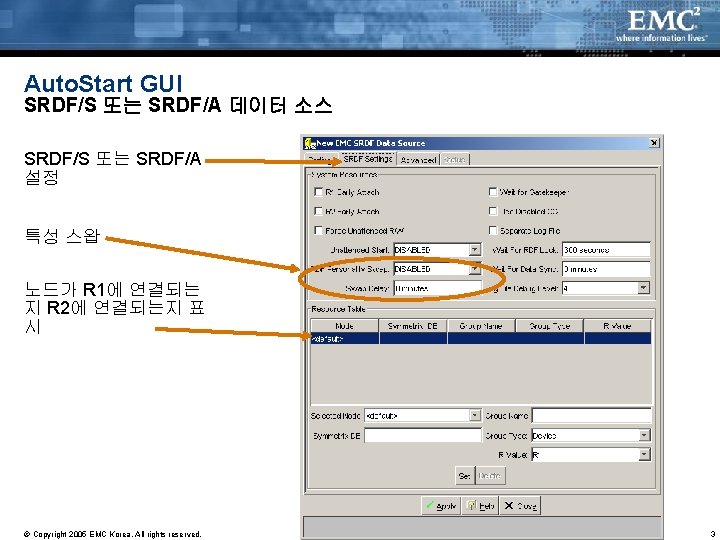This screenshot has width=720, height=540.
Task: Open Help for the dialog
Action: tap(480, 506)
